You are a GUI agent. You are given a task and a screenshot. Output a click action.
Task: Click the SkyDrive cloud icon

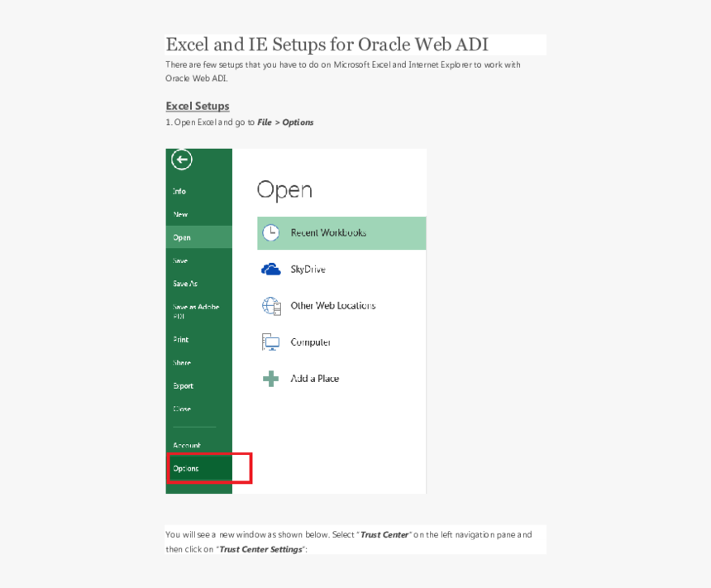coord(270,269)
